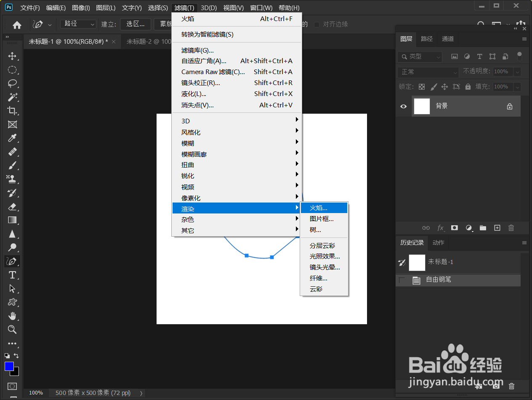
Task: Select the History Brush tool
Action: coord(12,193)
